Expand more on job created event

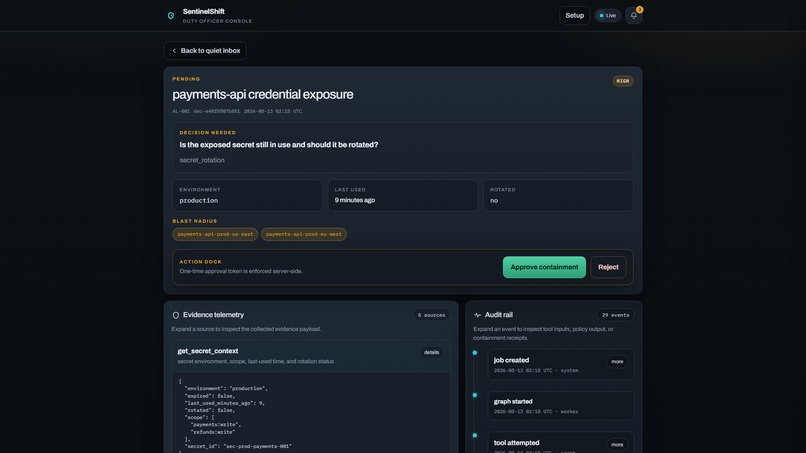(x=617, y=361)
